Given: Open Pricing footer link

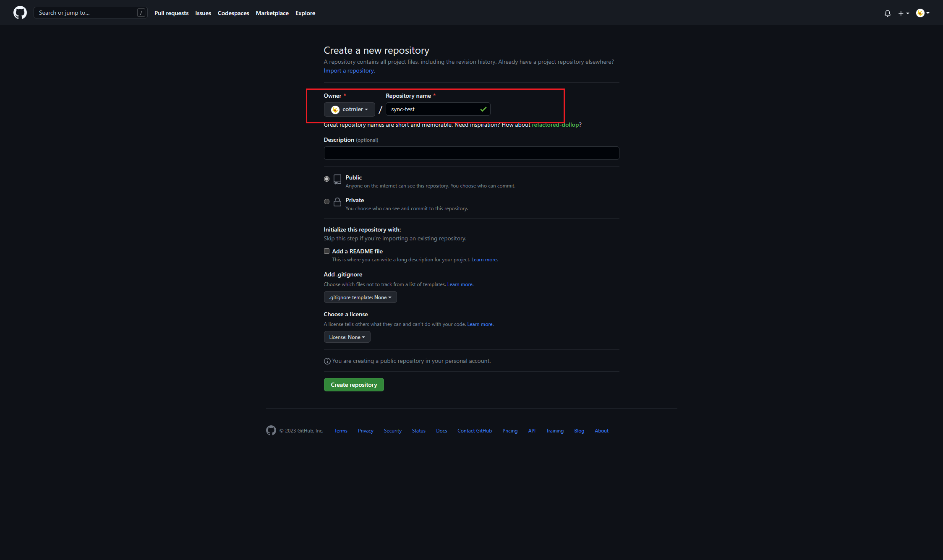Looking at the screenshot, I should pos(510,431).
